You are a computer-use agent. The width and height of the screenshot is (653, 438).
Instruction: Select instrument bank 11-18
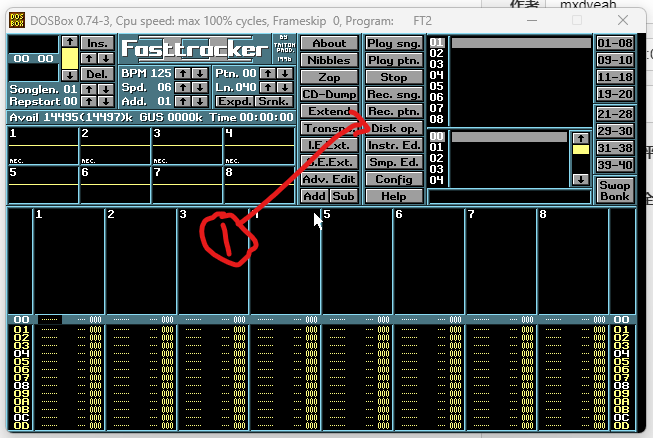coord(615,77)
